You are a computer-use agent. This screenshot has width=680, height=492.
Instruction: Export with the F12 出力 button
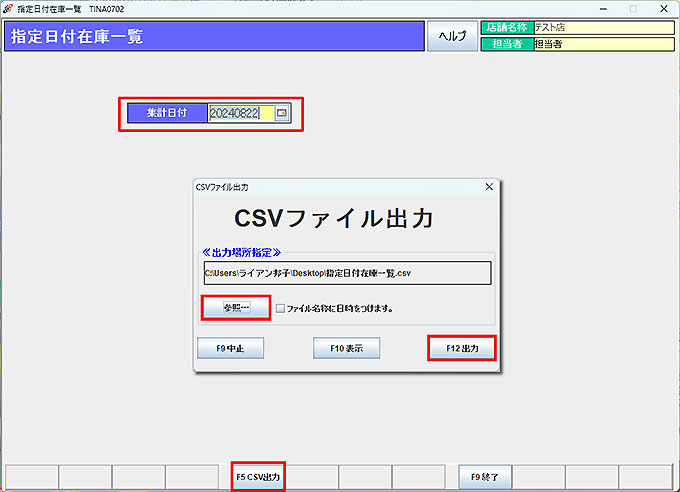(462, 348)
